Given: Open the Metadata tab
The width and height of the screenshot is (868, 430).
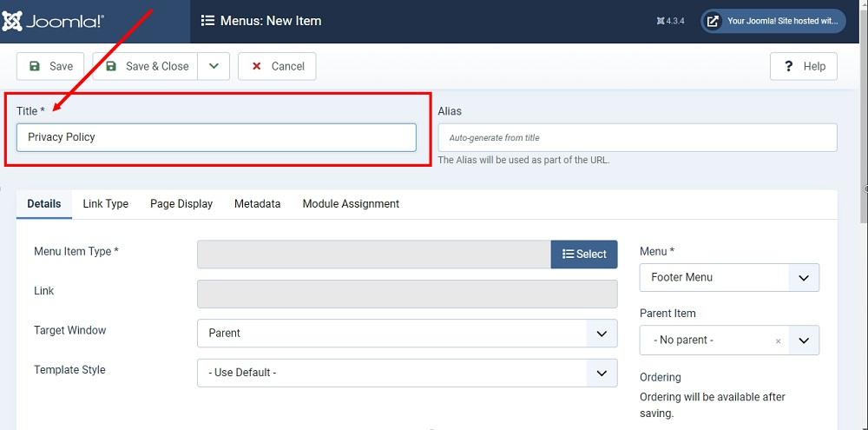Looking at the screenshot, I should 258,204.
